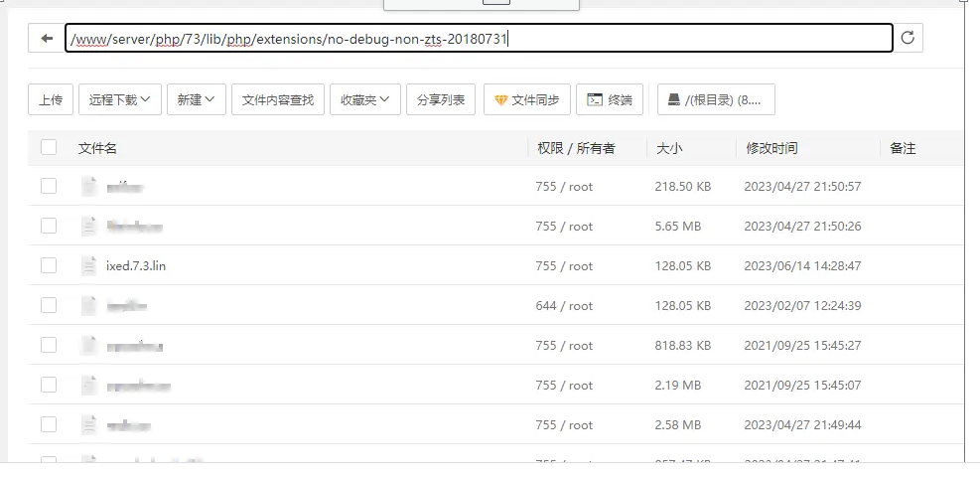Click the disk icon beside /(根目录)
This screenshot has height=477, width=980.
[674, 99]
